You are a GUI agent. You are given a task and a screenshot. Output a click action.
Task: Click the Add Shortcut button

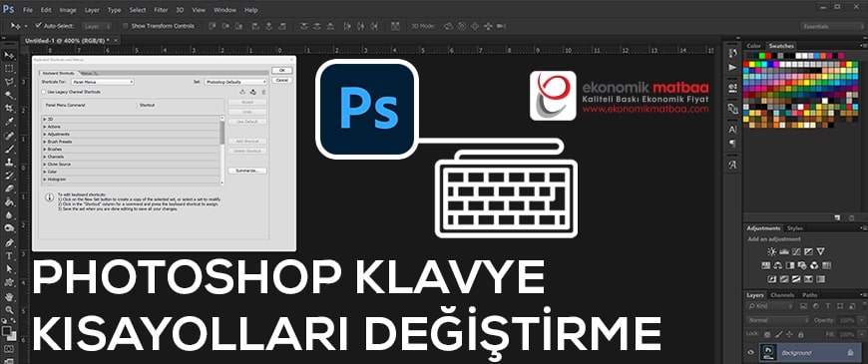(x=246, y=142)
